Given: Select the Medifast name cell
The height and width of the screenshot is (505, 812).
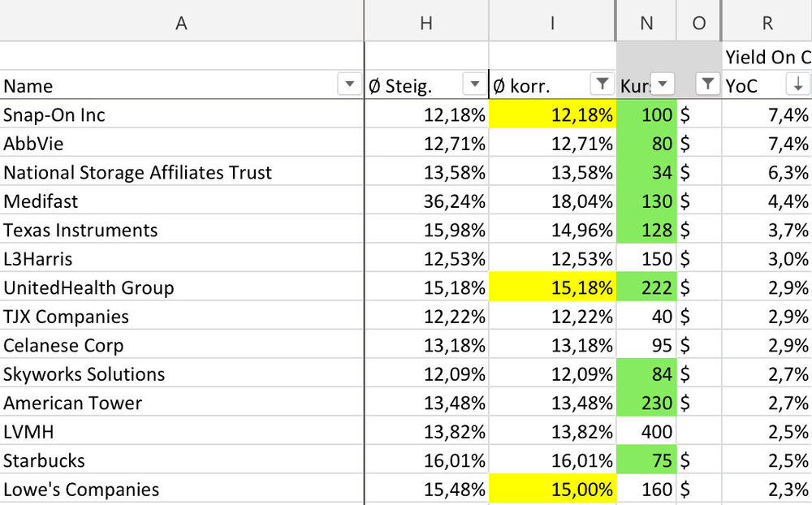Looking at the screenshot, I should pyautogui.click(x=181, y=201).
